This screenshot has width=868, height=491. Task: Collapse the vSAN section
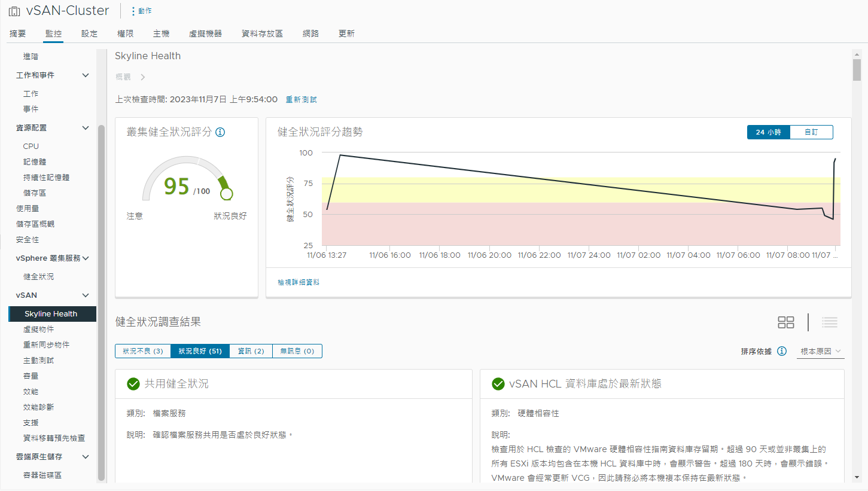(x=86, y=295)
